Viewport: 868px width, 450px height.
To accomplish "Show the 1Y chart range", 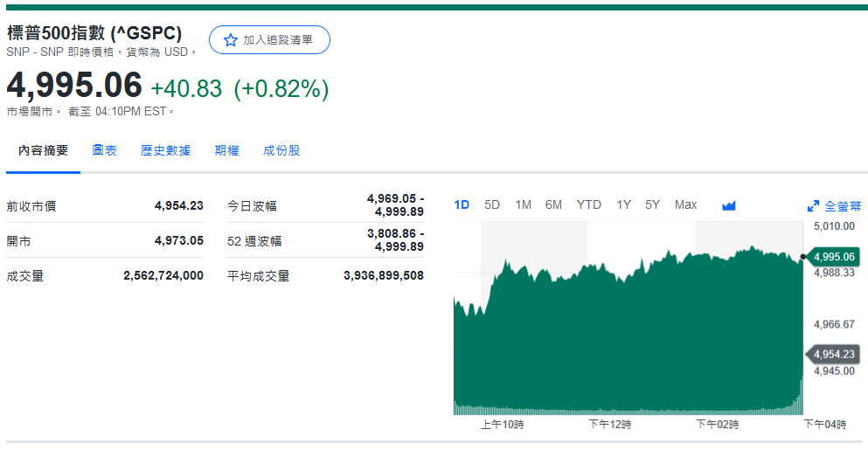I will [x=623, y=204].
